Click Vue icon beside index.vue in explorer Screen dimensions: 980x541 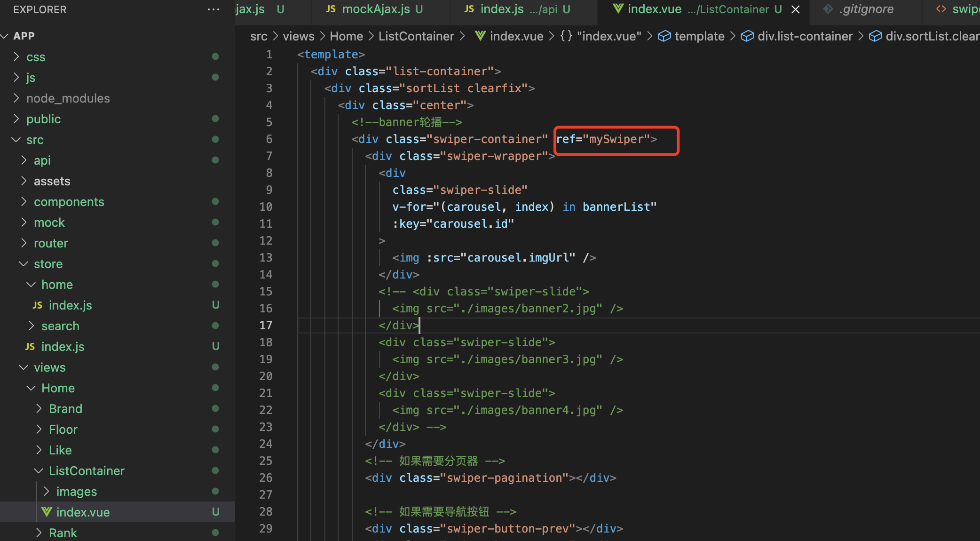[x=47, y=512]
